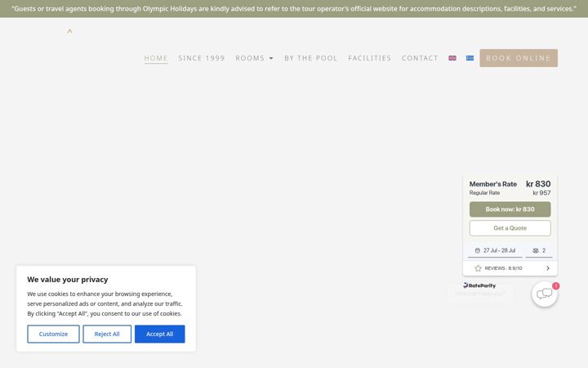The width and height of the screenshot is (588, 368).
Task: Click the small caret above the header
Action: click(69, 31)
